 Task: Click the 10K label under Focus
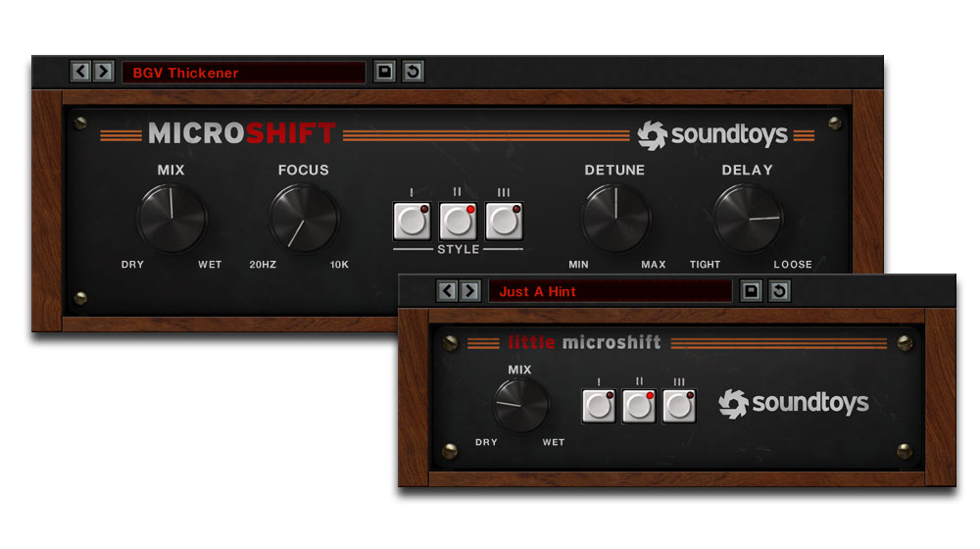[339, 265]
